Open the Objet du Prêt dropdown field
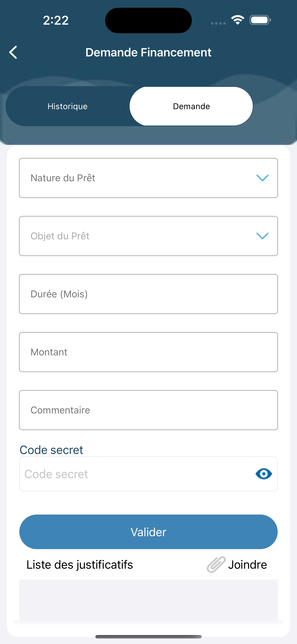Screen dimensions: 297x644 (x=148, y=236)
